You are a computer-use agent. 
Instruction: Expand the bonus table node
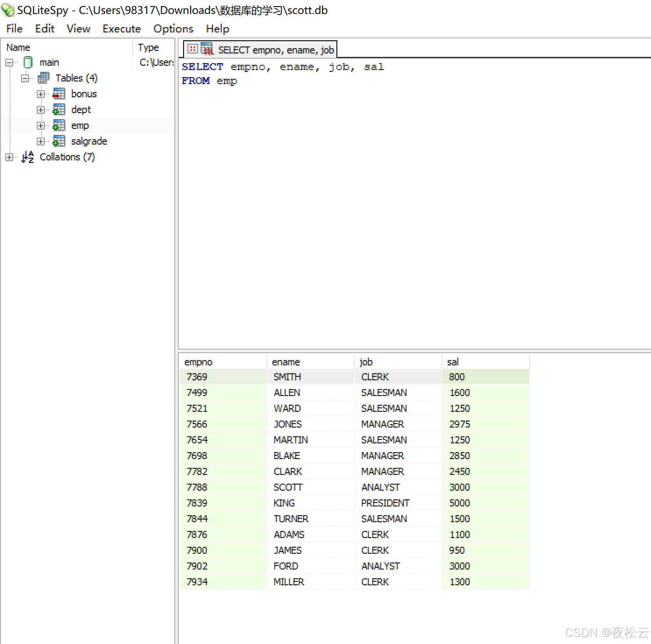point(41,93)
